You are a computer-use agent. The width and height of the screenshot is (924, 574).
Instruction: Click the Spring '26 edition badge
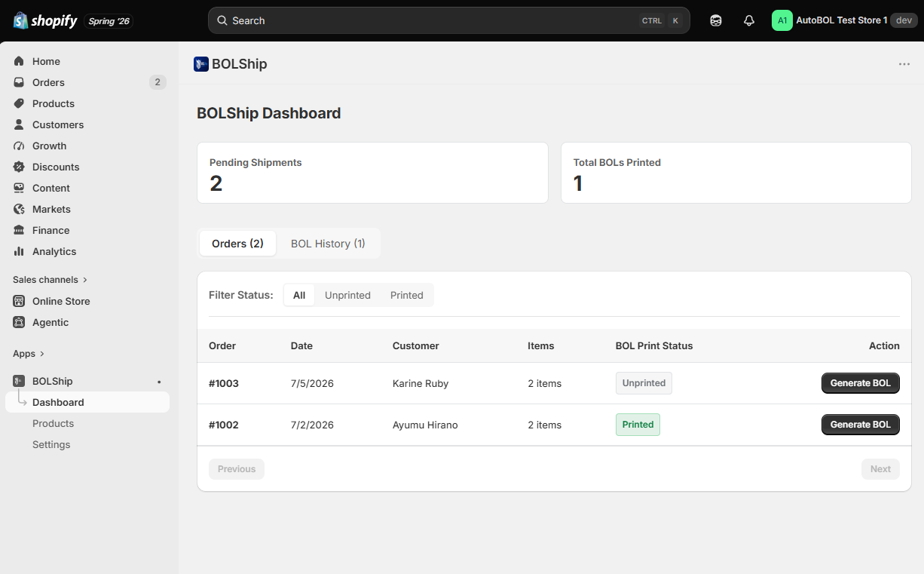109,21
